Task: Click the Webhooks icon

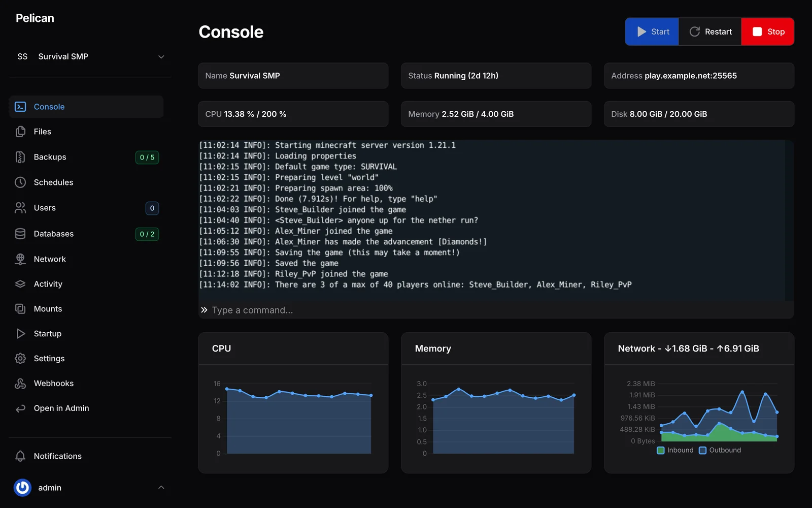Action: point(20,384)
